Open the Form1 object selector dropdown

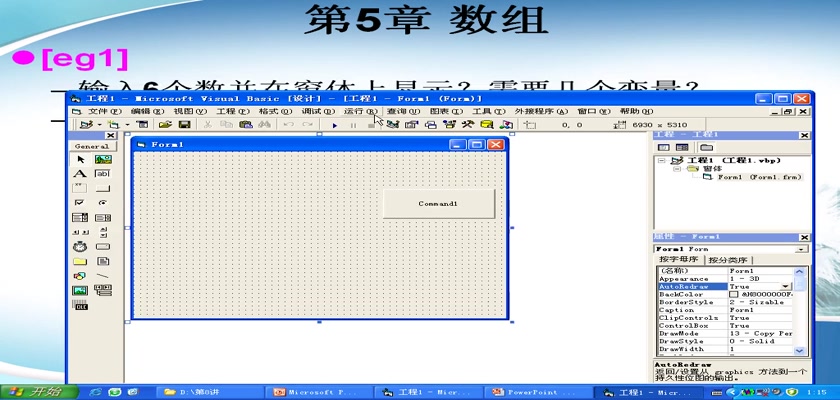tap(801, 249)
